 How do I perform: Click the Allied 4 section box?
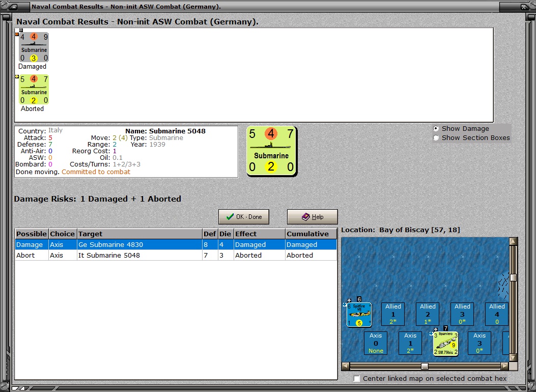497,314
